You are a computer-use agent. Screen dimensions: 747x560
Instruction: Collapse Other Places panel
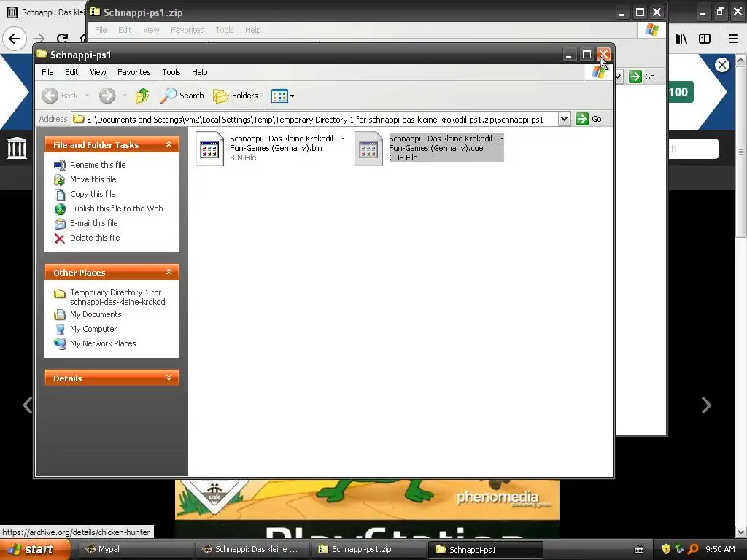169,272
